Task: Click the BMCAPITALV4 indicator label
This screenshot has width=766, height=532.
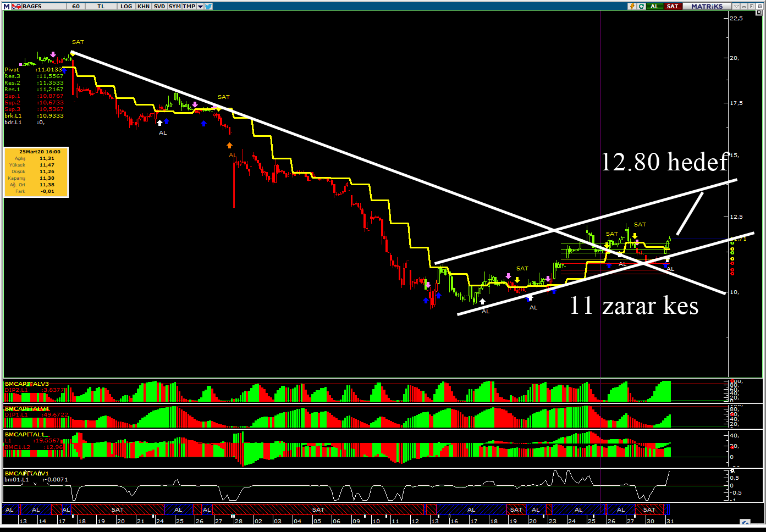Action: coord(27,408)
